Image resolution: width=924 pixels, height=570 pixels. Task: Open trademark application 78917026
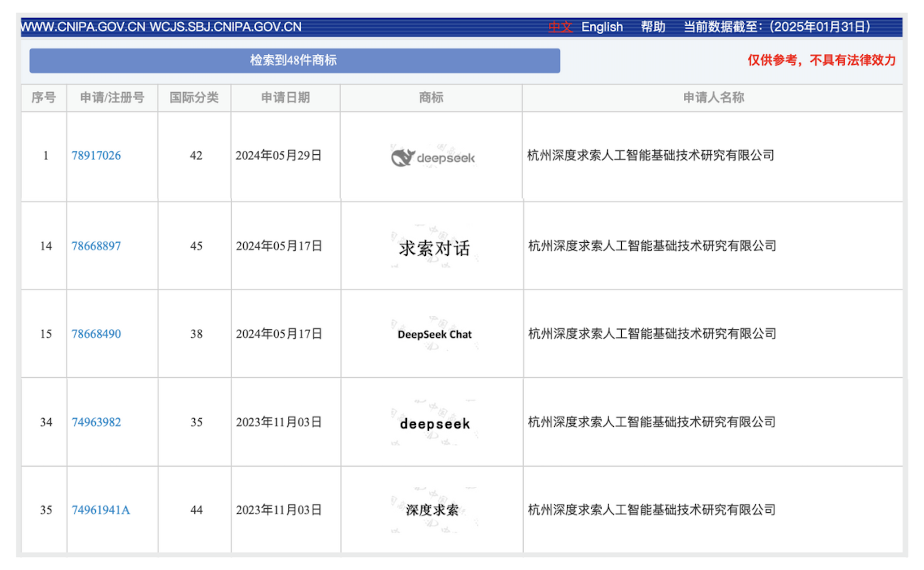pyautogui.click(x=96, y=155)
